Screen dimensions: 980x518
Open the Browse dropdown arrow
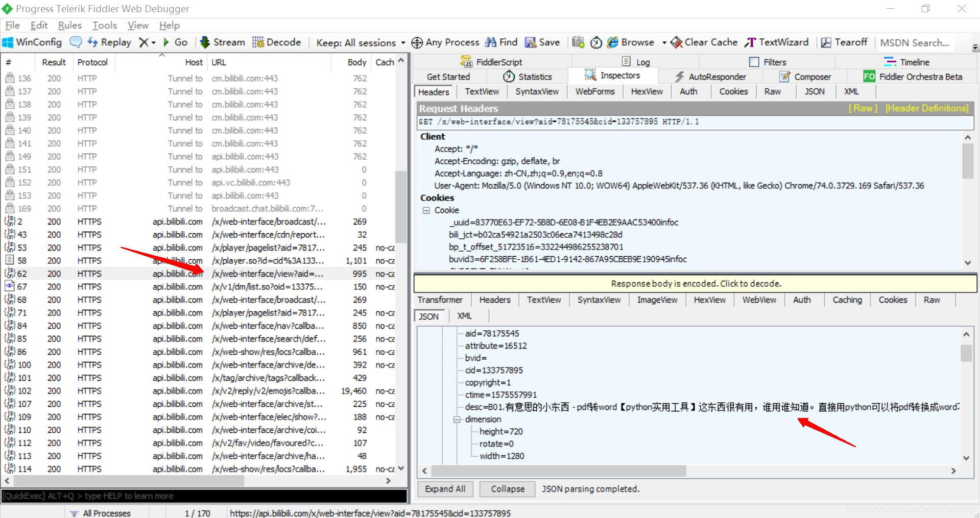664,43
